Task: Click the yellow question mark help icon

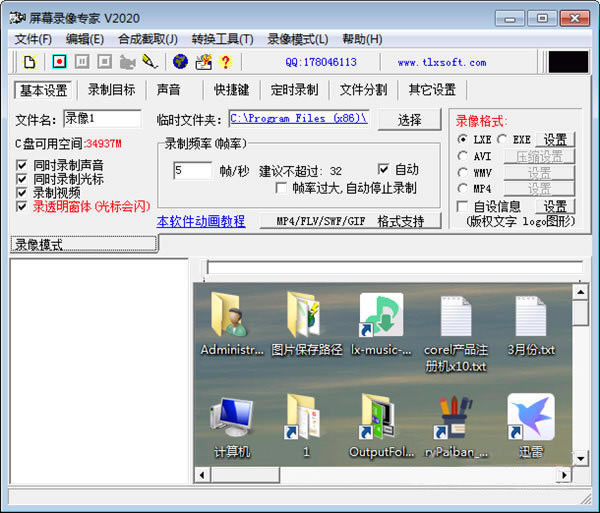Action: pyautogui.click(x=225, y=62)
